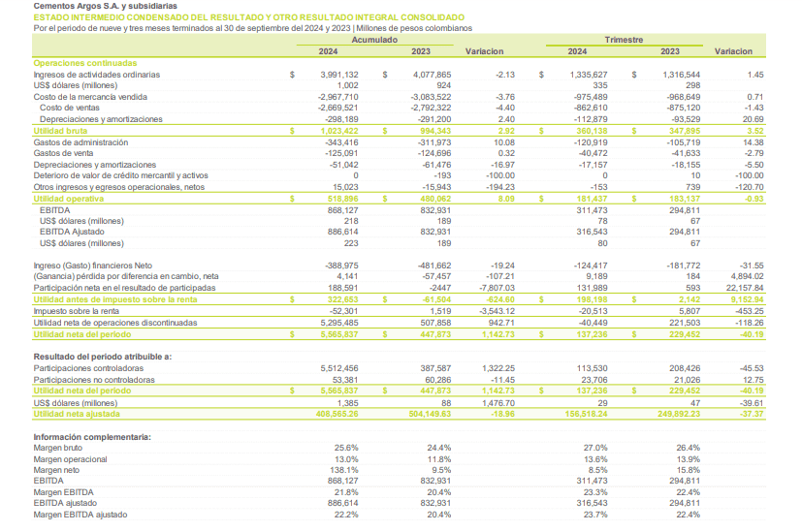Select the 'Acumulado' column group header
Screen dimensions: 802x532
click(374, 40)
